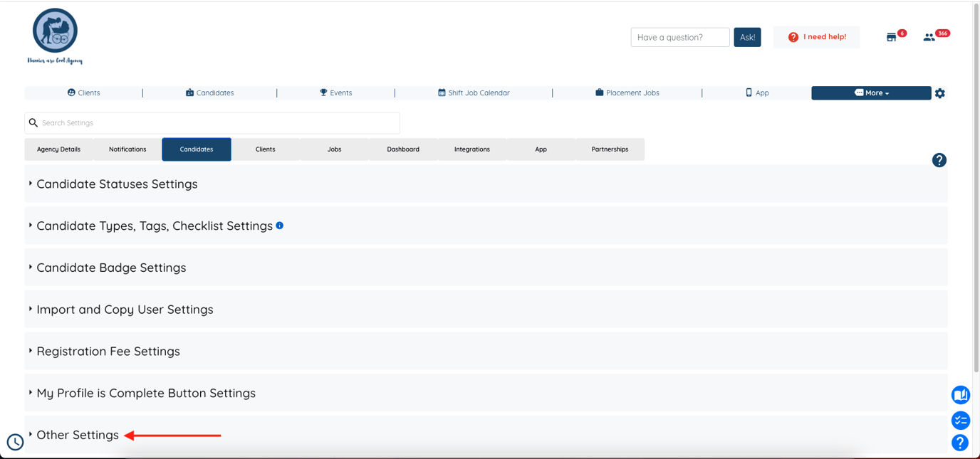Click the search magnifier in Search Settings field
Image resolution: width=980 pixels, height=459 pixels.
(33, 122)
